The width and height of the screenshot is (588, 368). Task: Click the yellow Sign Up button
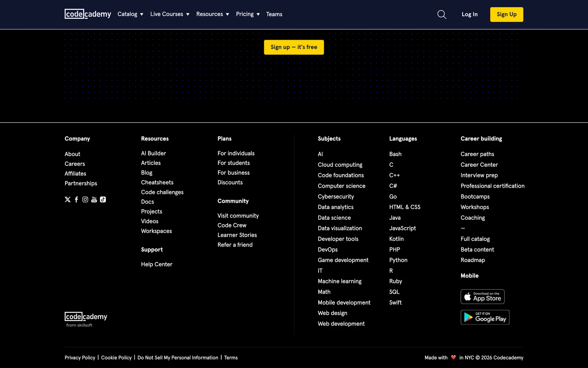pos(507,14)
